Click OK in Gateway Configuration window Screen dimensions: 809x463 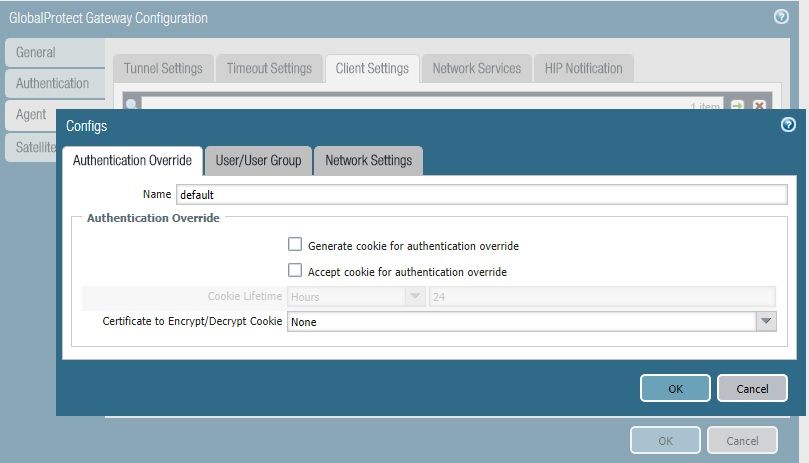coord(665,440)
